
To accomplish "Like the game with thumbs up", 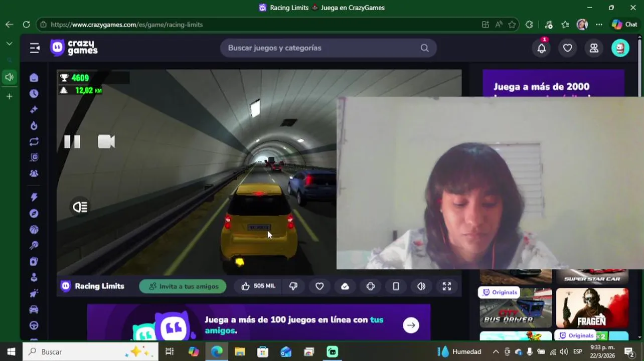I will (x=259, y=286).
